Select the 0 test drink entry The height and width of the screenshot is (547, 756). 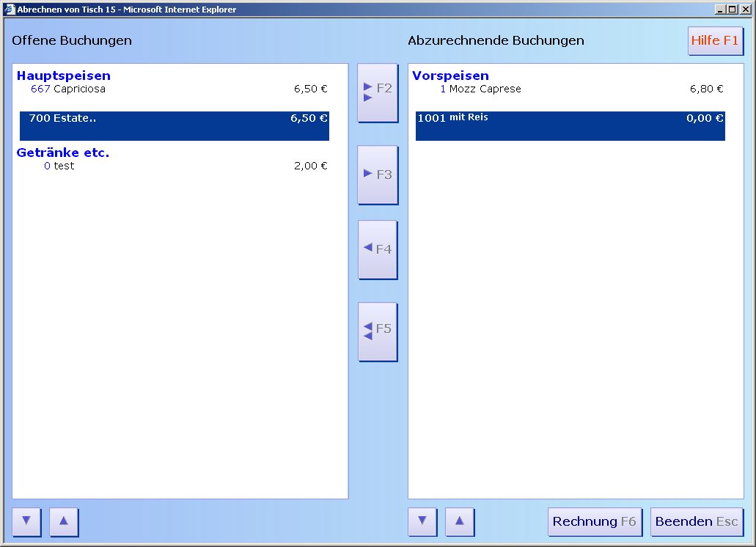click(x=172, y=166)
